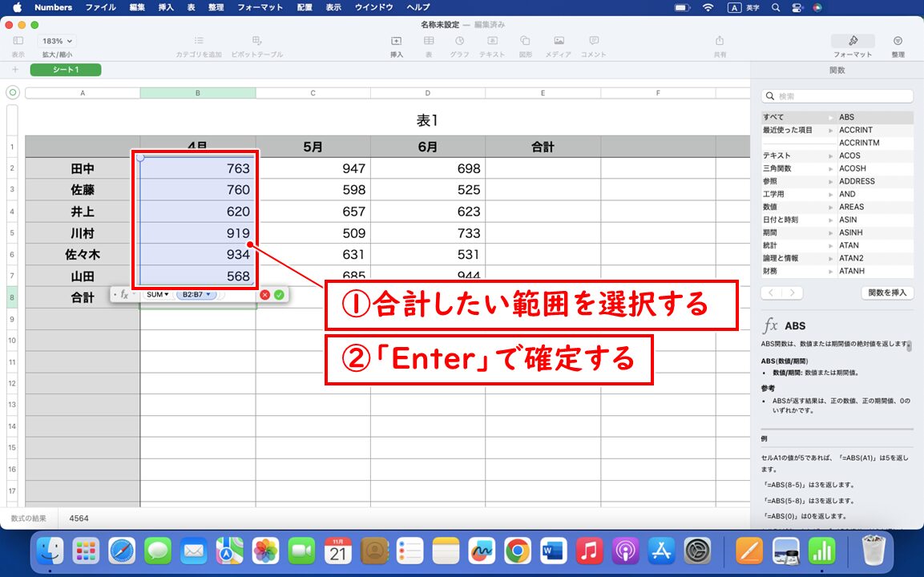
Task: Cancel the formula with the red X icon
Action: [x=264, y=295]
